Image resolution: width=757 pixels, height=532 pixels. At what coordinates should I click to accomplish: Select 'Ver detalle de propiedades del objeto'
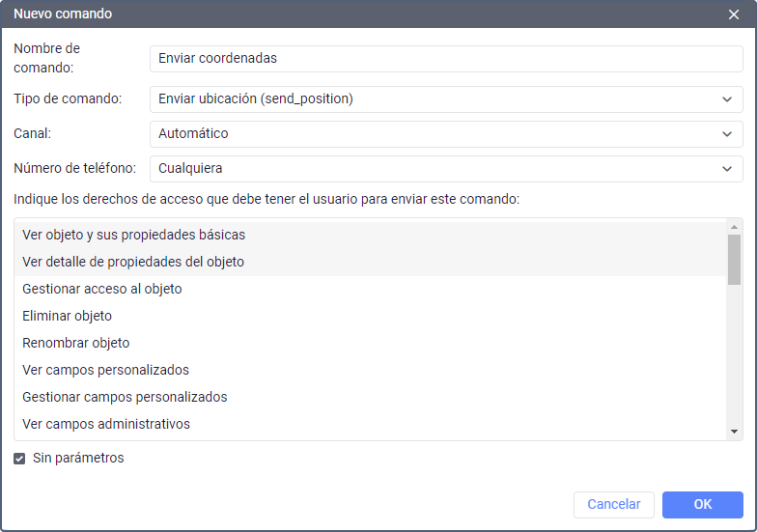[133, 262]
